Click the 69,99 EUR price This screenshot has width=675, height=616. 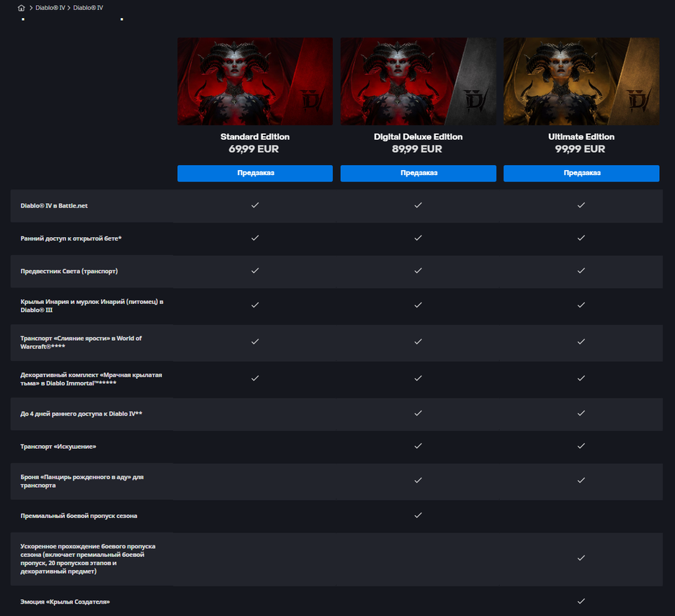pyautogui.click(x=254, y=149)
